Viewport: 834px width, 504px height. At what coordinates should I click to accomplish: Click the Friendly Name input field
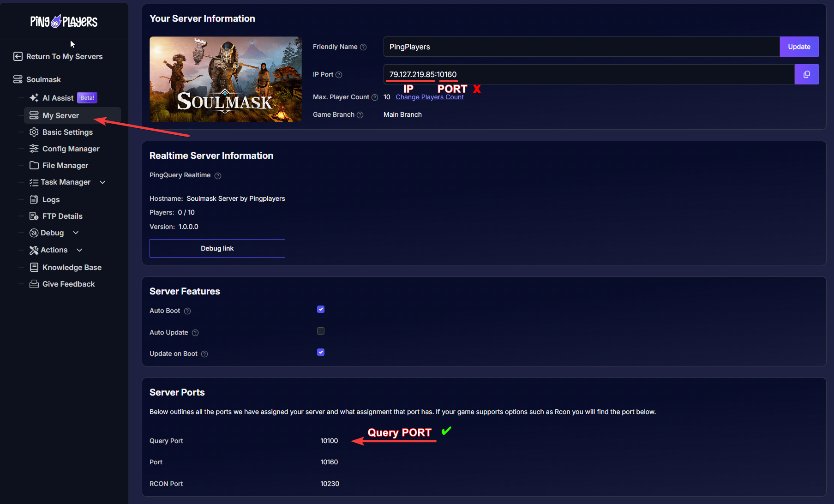coord(582,47)
